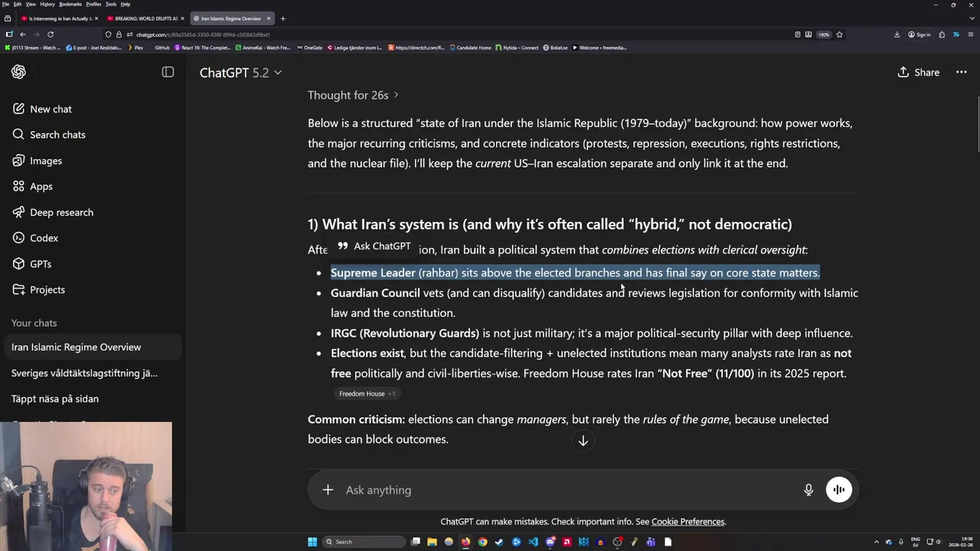Switch to 'BREAKING: WORLD ERUPTS' tab
This screenshot has width=980, height=551.
click(144, 18)
